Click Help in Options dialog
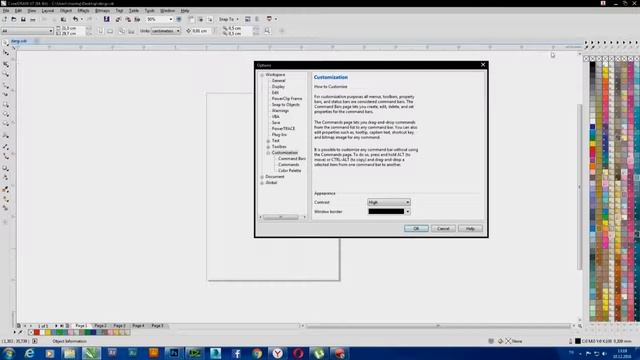Viewport: 640px width, 360px height. pos(470,229)
